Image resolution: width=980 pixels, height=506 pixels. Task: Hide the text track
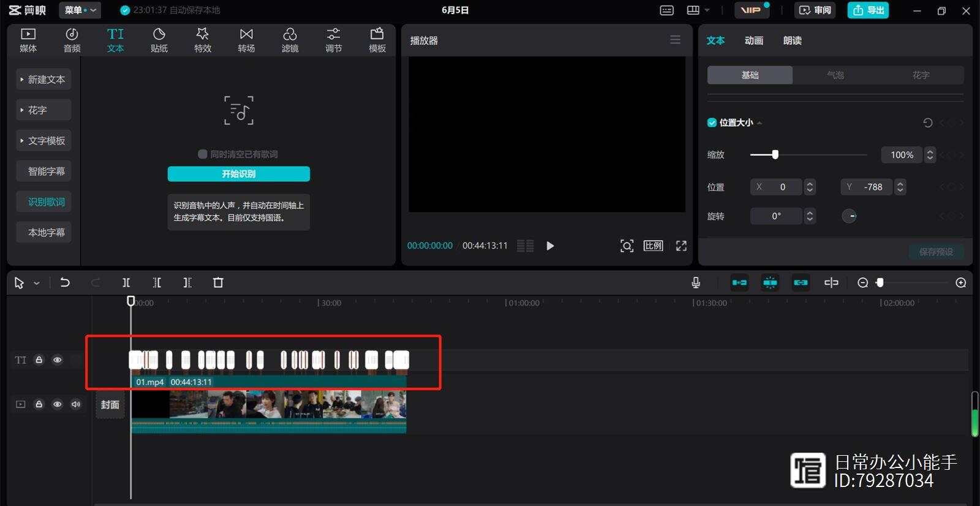[58, 360]
